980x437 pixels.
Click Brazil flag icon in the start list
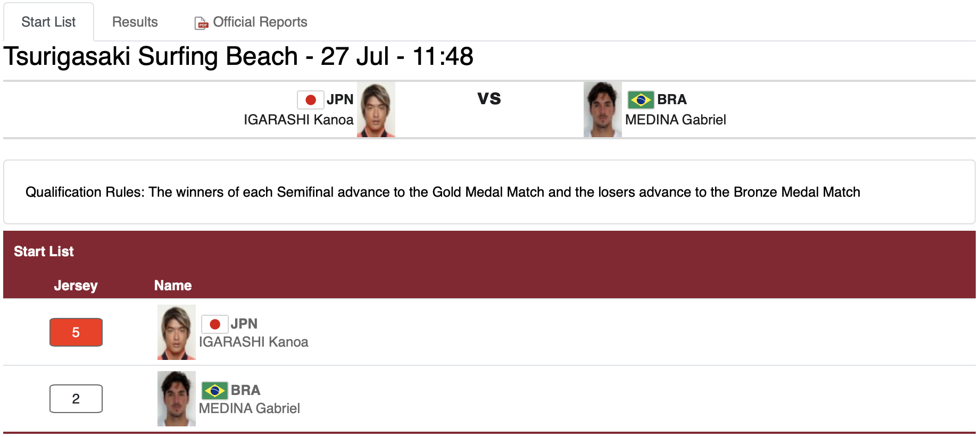(214, 391)
